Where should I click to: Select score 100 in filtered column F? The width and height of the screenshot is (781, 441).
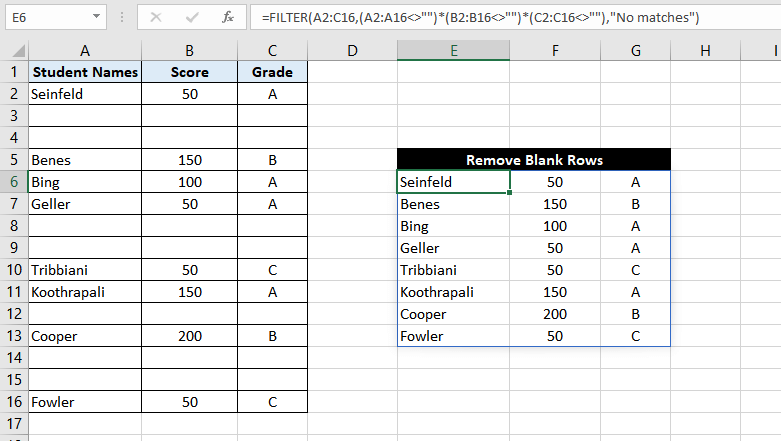point(555,226)
